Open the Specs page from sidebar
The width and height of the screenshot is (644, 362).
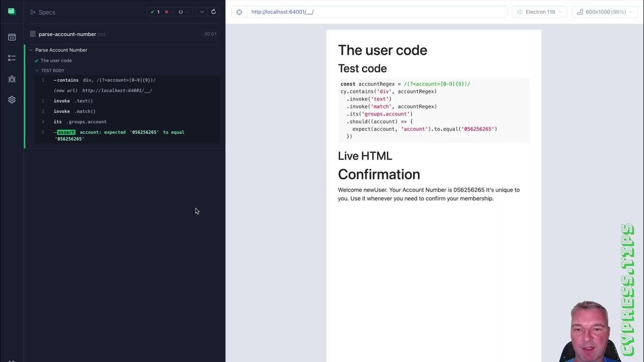12,37
